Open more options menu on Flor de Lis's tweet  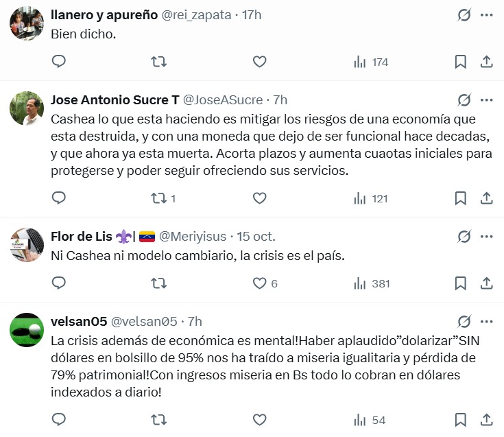click(486, 237)
